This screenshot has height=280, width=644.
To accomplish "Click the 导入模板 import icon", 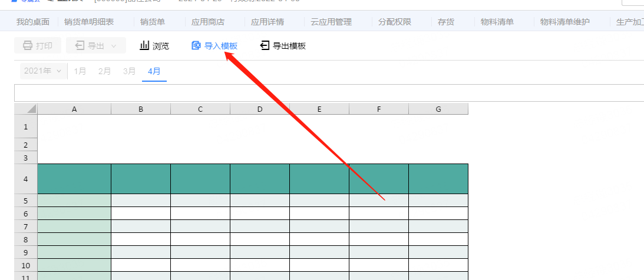I will [x=196, y=45].
